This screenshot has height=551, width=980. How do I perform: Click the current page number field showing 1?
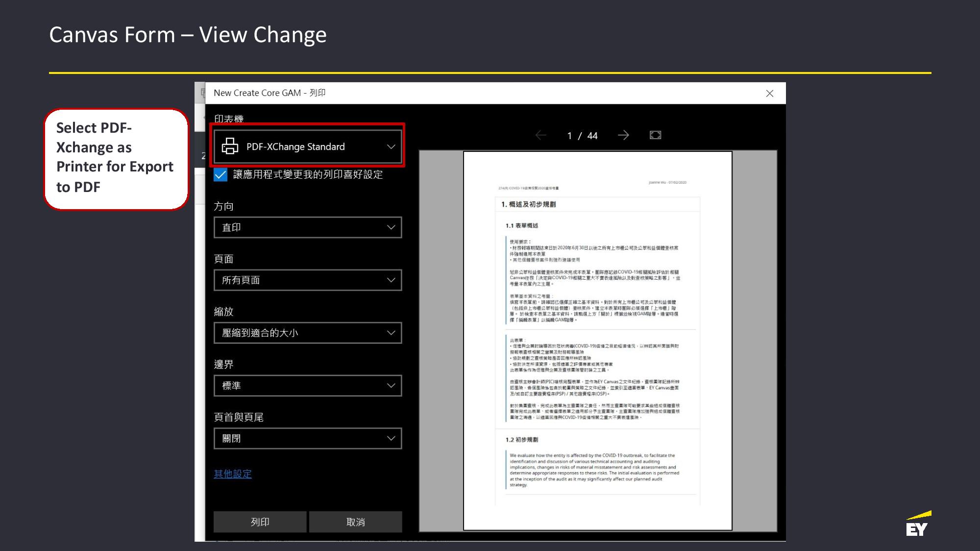pos(569,136)
